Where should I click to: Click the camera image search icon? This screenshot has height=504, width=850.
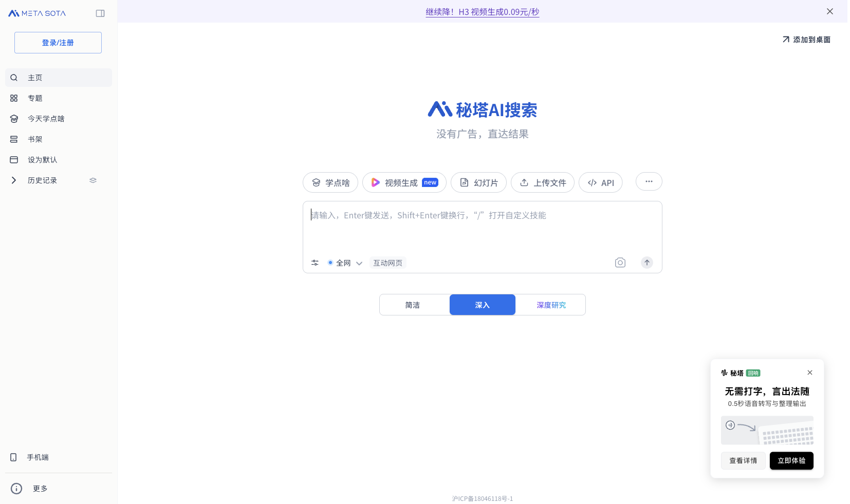[x=620, y=263]
